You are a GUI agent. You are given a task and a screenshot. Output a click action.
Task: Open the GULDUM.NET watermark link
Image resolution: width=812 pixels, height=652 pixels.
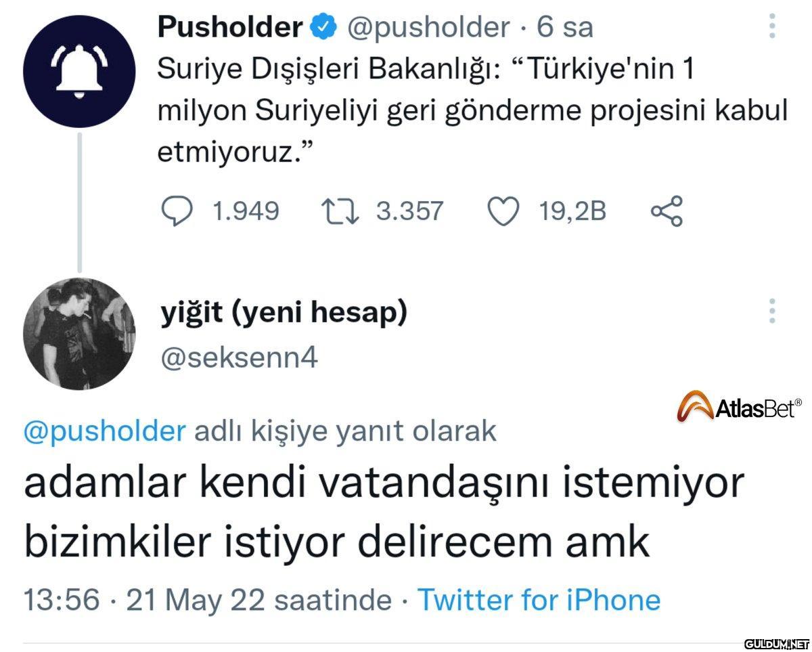click(777, 642)
